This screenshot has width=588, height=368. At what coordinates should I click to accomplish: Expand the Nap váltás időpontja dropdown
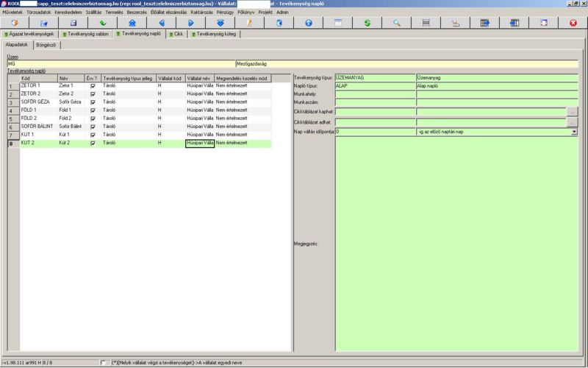(573, 132)
